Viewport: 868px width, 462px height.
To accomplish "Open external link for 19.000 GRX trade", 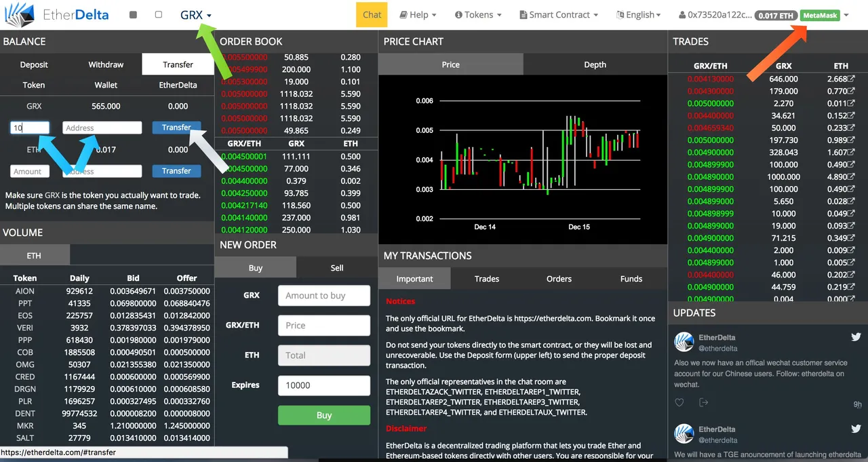I will point(851,226).
